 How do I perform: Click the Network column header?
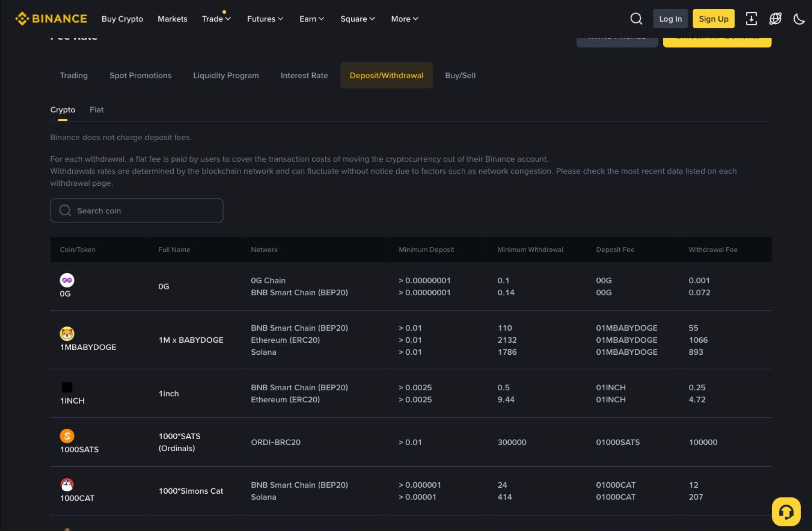[x=264, y=249]
